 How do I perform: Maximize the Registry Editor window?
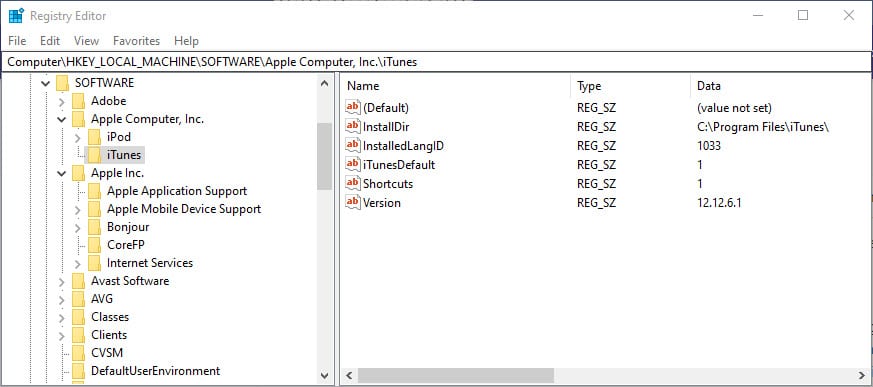tap(803, 16)
